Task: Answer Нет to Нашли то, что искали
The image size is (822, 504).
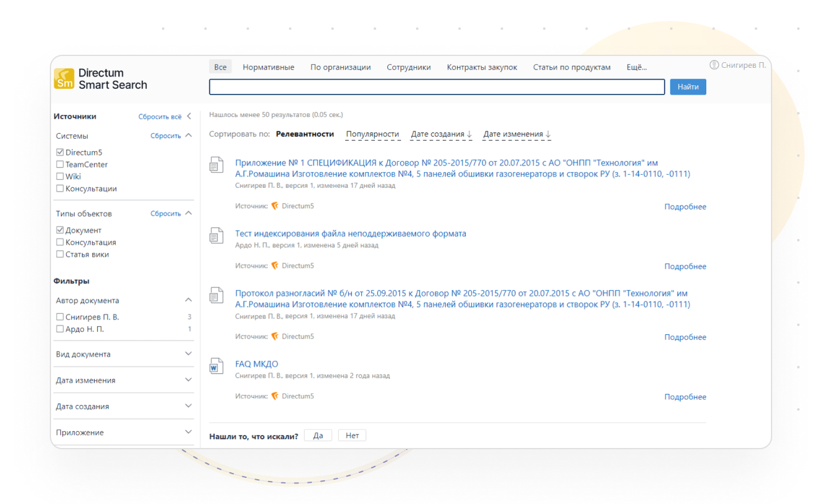Action: [x=352, y=436]
